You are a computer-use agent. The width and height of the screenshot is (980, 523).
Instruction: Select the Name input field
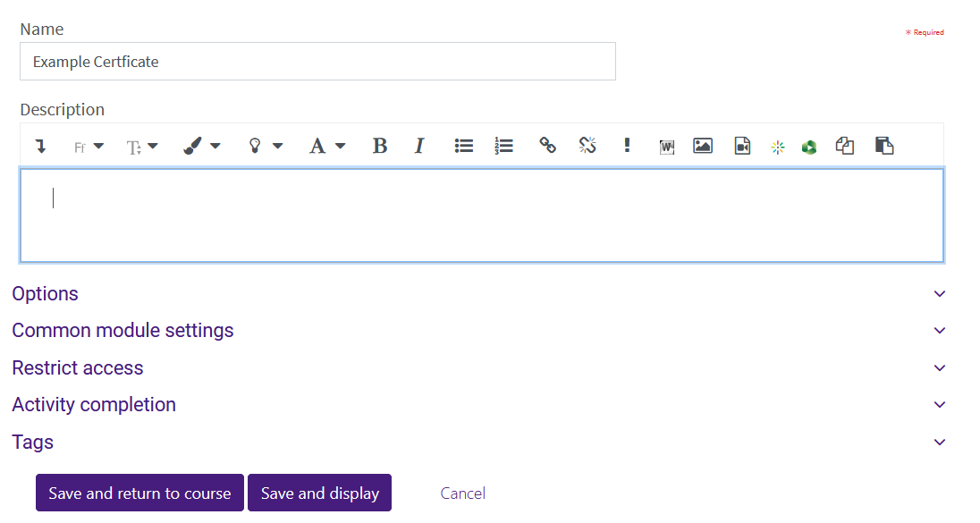click(x=317, y=61)
